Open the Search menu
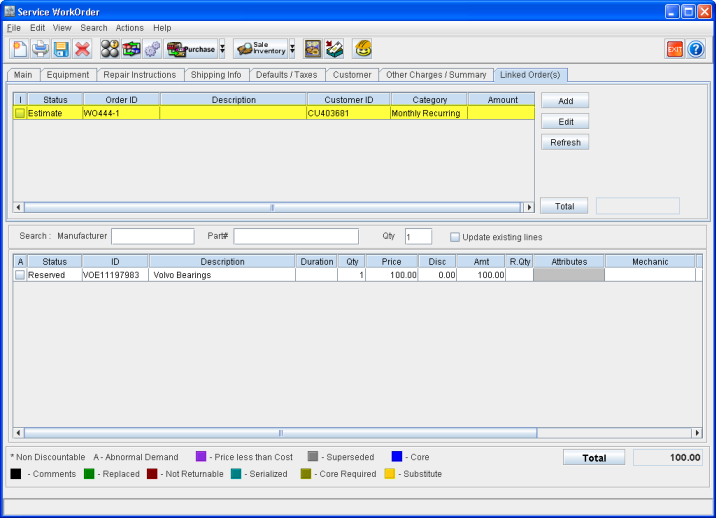The height and width of the screenshot is (518, 716). [x=94, y=28]
